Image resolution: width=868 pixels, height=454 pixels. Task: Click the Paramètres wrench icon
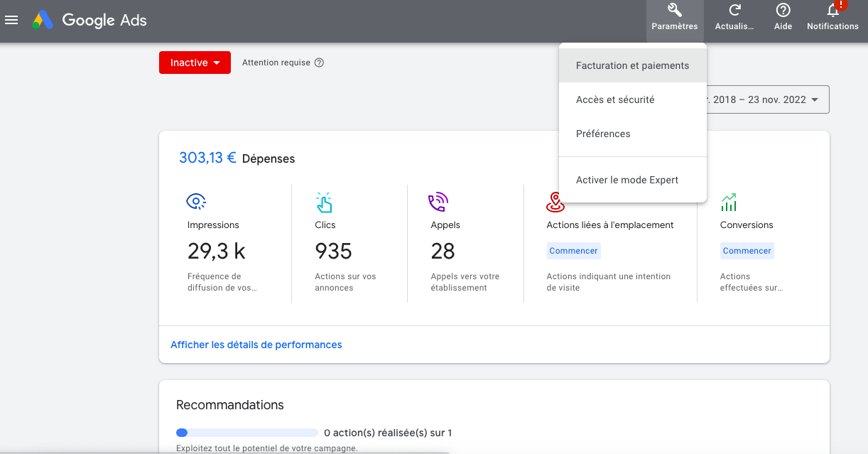click(x=674, y=11)
